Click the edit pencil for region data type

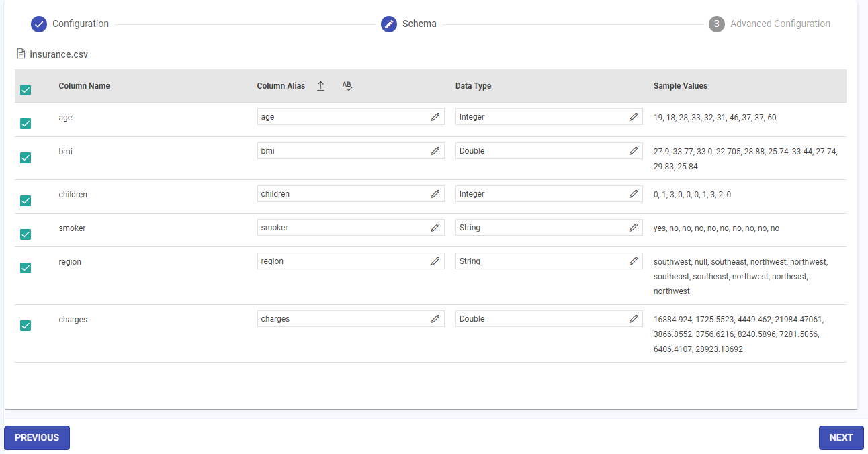click(x=633, y=261)
